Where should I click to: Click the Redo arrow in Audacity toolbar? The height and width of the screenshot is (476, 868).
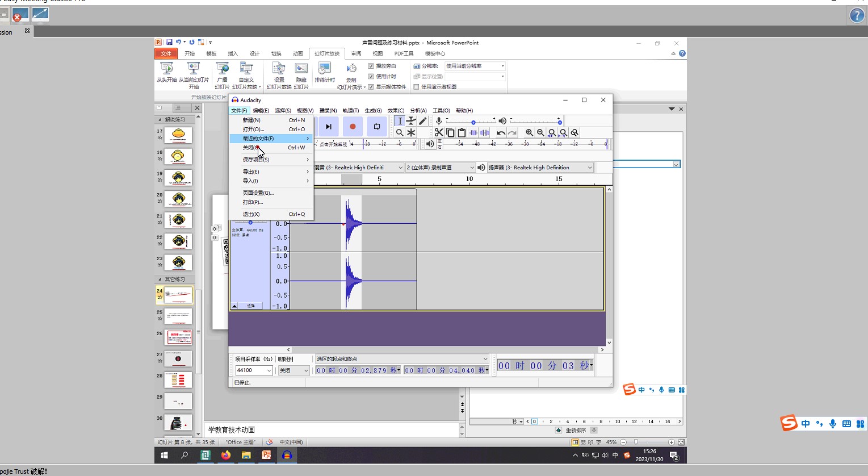[x=512, y=132]
